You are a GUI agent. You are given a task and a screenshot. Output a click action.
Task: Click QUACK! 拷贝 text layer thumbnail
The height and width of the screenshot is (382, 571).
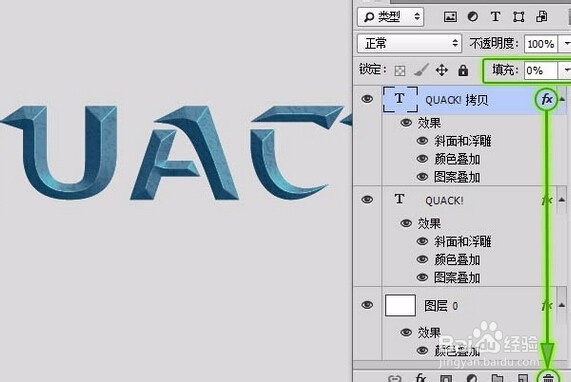[400, 99]
